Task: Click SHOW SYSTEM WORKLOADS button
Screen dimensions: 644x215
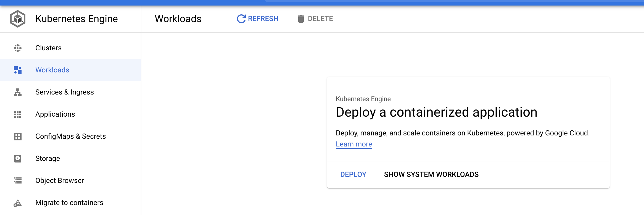Action: 431,175
